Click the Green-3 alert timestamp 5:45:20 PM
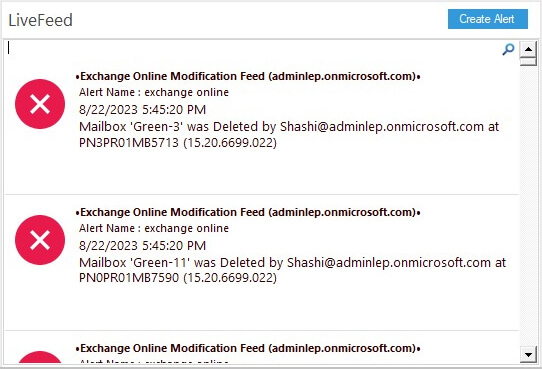Viewport: 542px width, 369px height. [x=142, y=110]
